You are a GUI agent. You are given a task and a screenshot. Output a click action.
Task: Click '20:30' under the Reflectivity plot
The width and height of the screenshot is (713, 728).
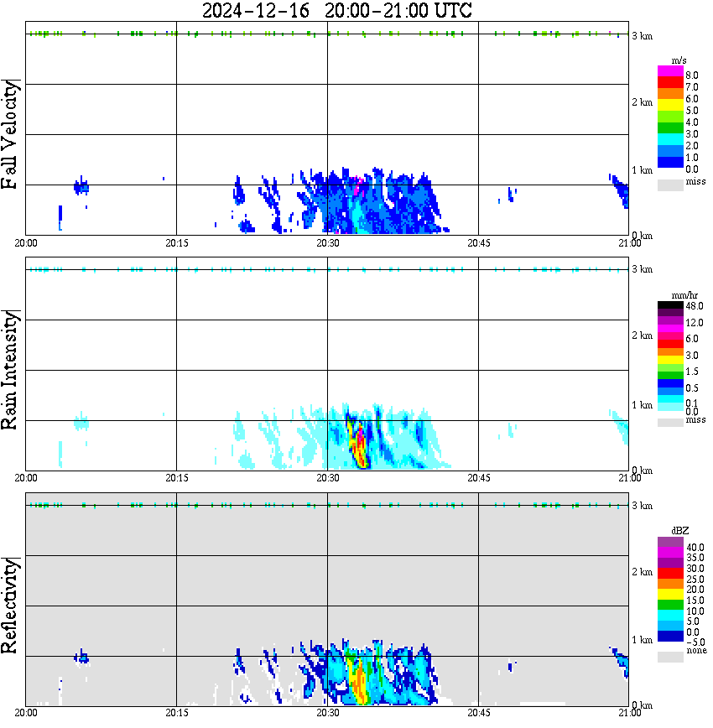327,713
